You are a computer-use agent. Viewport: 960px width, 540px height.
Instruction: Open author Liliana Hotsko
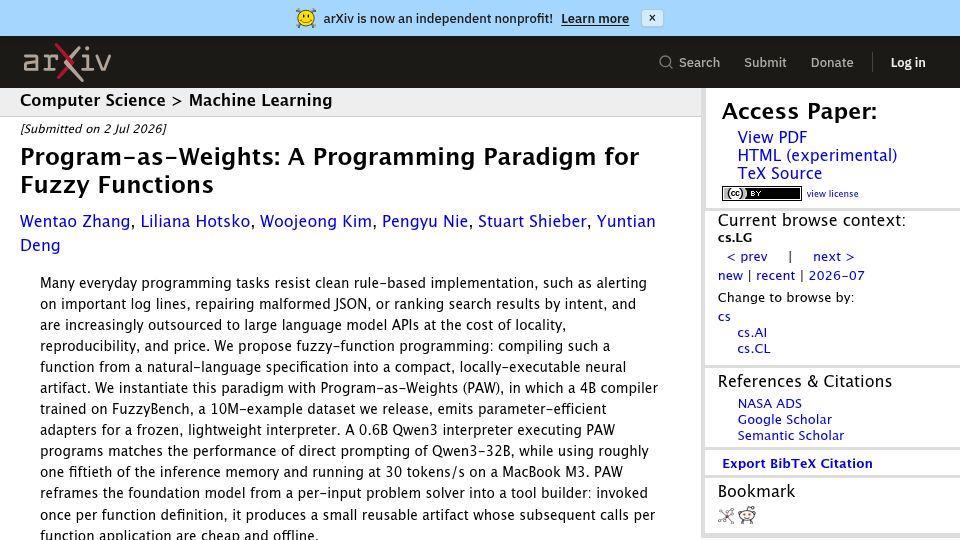coord(195,221)
